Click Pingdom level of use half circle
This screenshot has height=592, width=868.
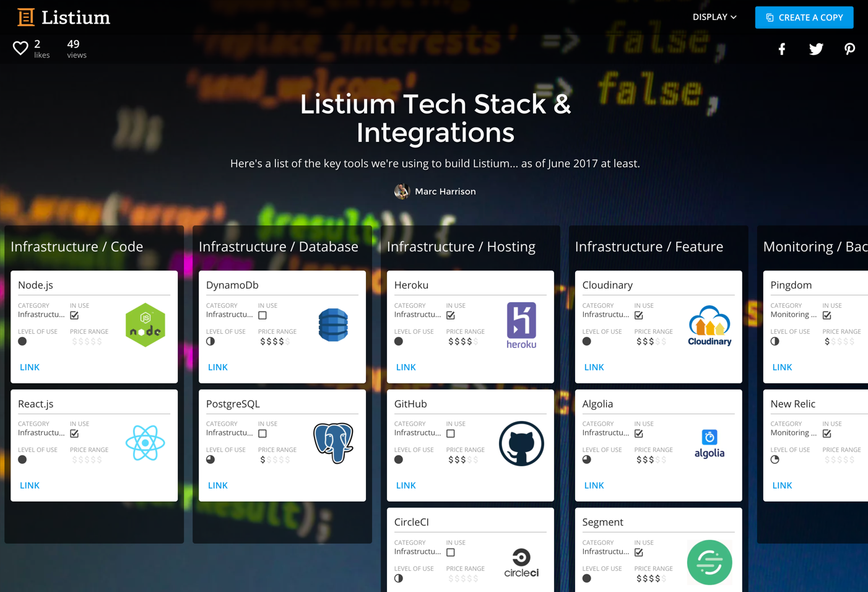click(775, 341)
